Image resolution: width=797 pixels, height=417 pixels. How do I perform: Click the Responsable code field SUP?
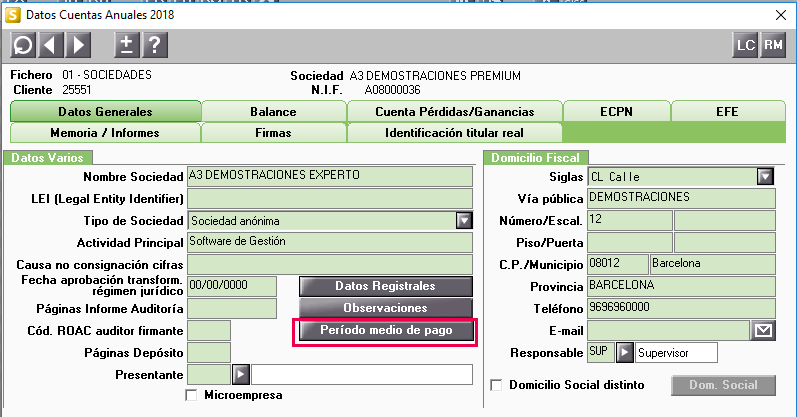pyautogui.click(x=601, y=352)
